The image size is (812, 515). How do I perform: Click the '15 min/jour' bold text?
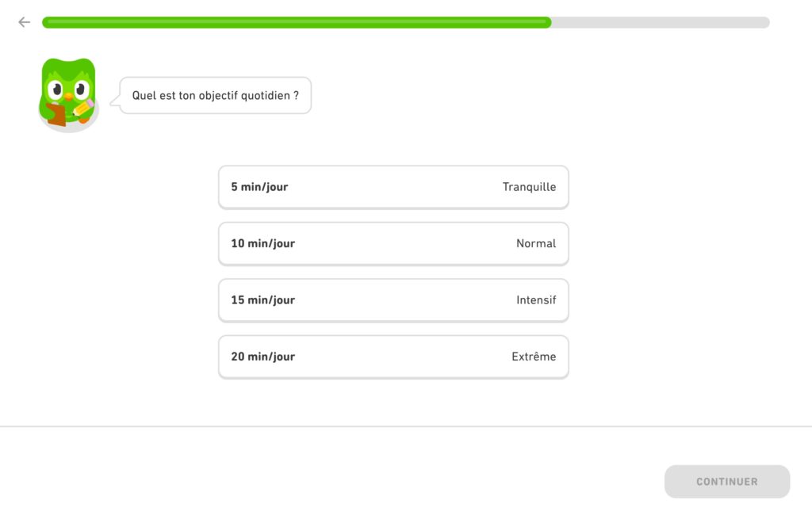262,300
